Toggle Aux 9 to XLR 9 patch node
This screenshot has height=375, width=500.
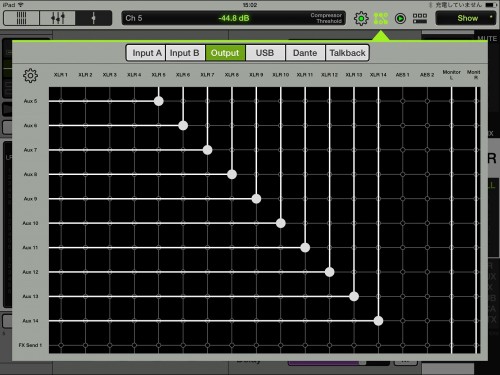(256, 199)
